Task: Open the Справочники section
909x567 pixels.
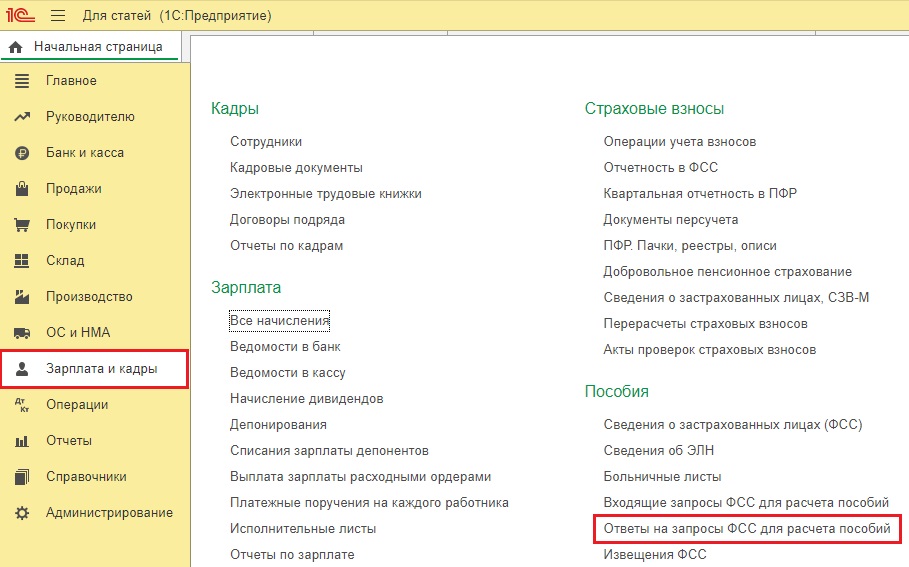Action: click(86, 477)
